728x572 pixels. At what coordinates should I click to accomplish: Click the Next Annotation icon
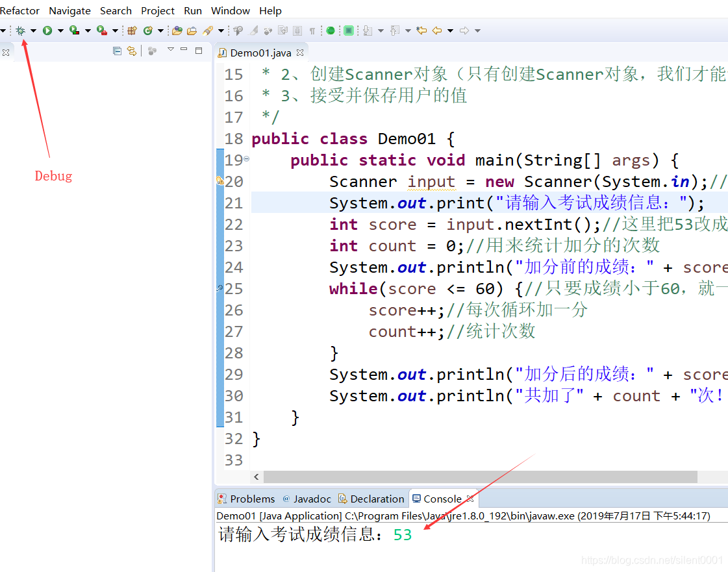pyautogui.click(x=368, y=31)
